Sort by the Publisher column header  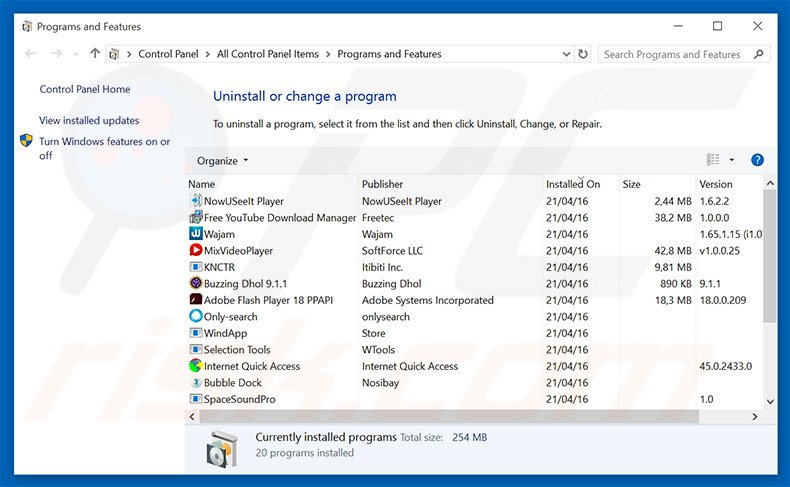click(382, 184)
